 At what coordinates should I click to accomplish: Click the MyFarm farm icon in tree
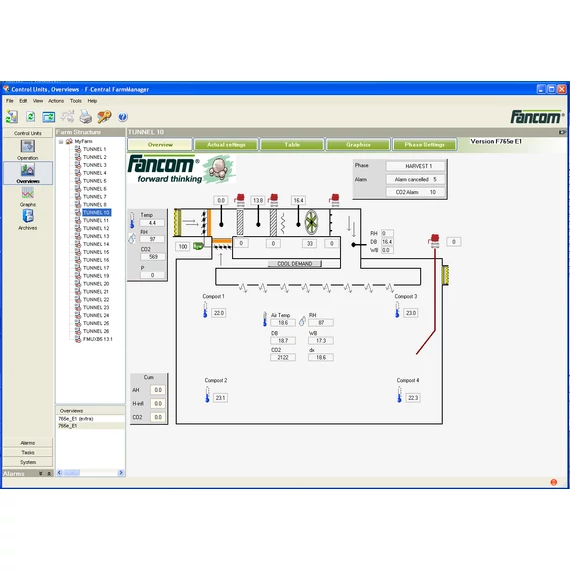(x=69, y=141)
